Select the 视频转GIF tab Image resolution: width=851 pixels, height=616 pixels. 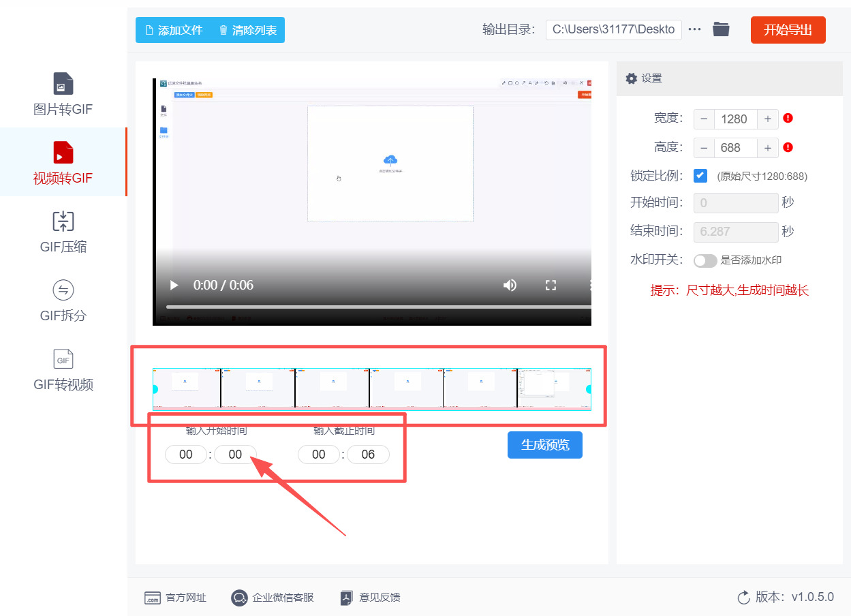pyautogui.click(x=63, y=162)
